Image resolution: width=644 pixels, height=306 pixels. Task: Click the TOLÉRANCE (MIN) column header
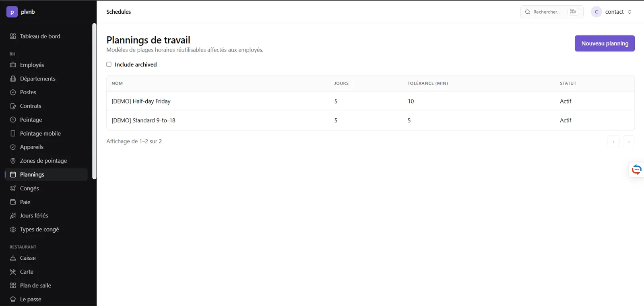[427, 83]
